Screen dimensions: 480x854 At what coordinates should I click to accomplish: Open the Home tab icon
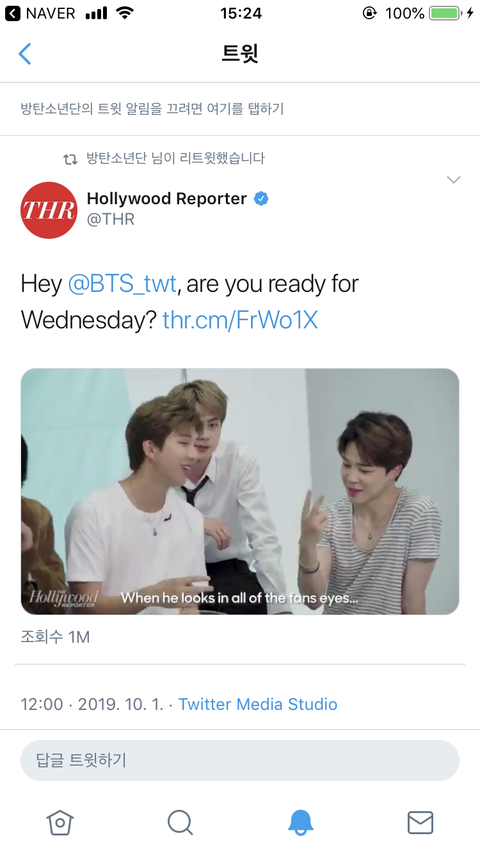[60, 822]
